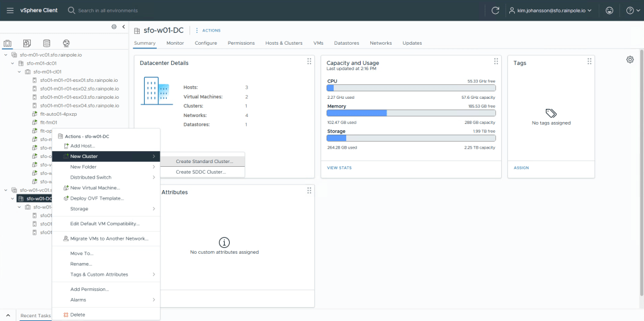Open the summary page settings gear
The height and width of the screenshot is (321, 644).
[630, 60]
